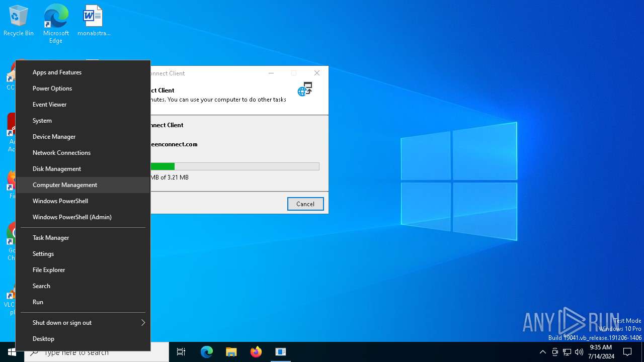Choose System in the Win+X menu

(x=83, y=121)
